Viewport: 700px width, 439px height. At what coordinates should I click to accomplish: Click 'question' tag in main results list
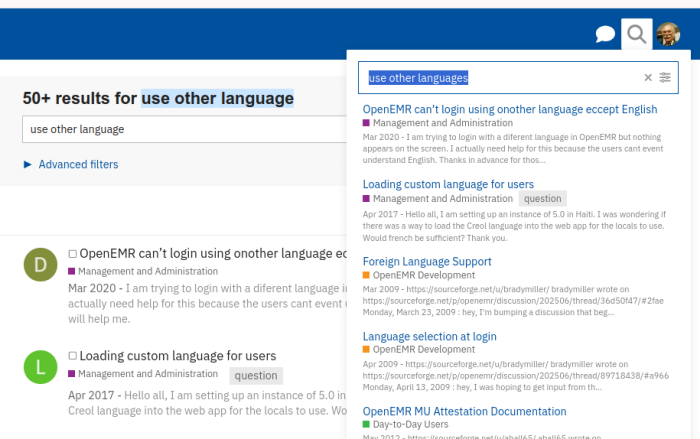[x=256, y=376]
